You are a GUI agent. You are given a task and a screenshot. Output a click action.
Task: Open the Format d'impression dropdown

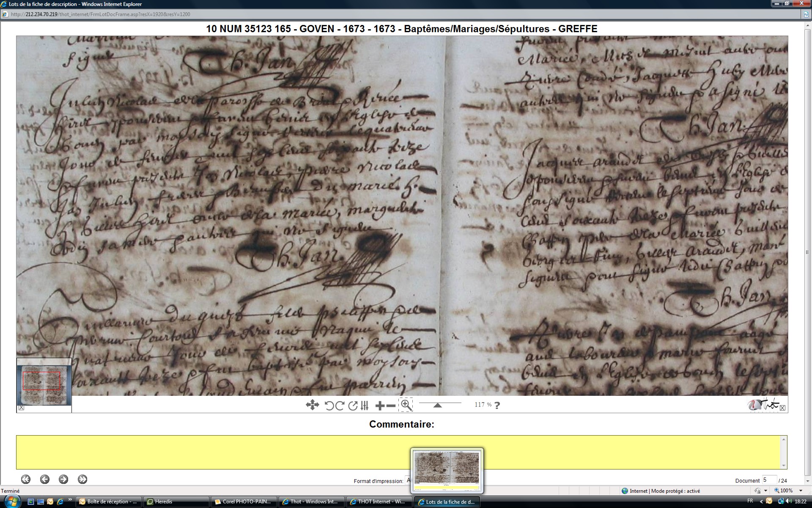click(x=408, y=480)
